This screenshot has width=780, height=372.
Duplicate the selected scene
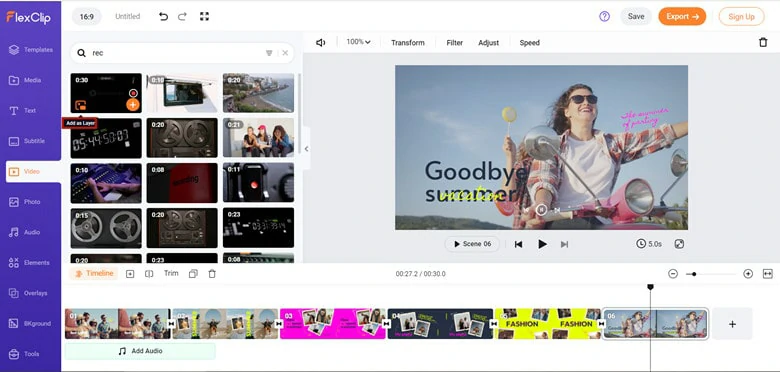pyautogui.click(x=194, y=274)
